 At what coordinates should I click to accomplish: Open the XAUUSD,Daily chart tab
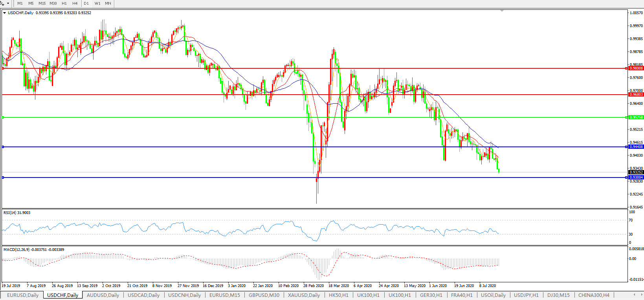click(304, 295)
